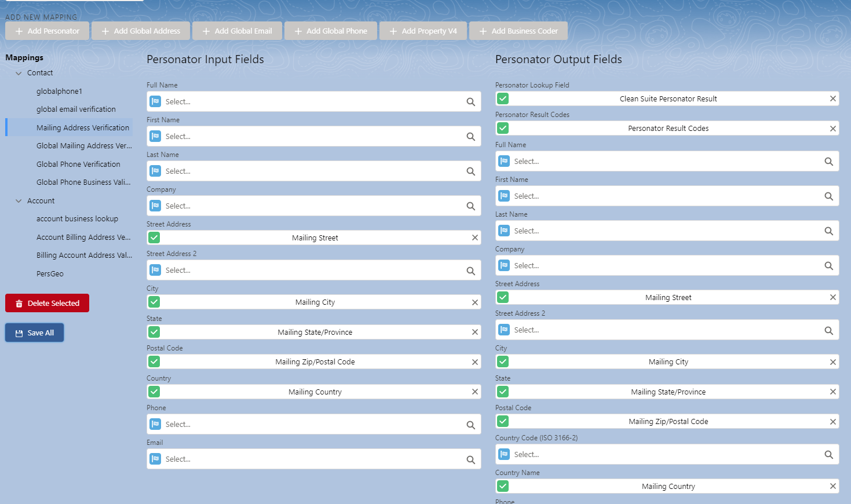Click the Add Personator button
Screen dimensions: 851x504
point(48,31)
